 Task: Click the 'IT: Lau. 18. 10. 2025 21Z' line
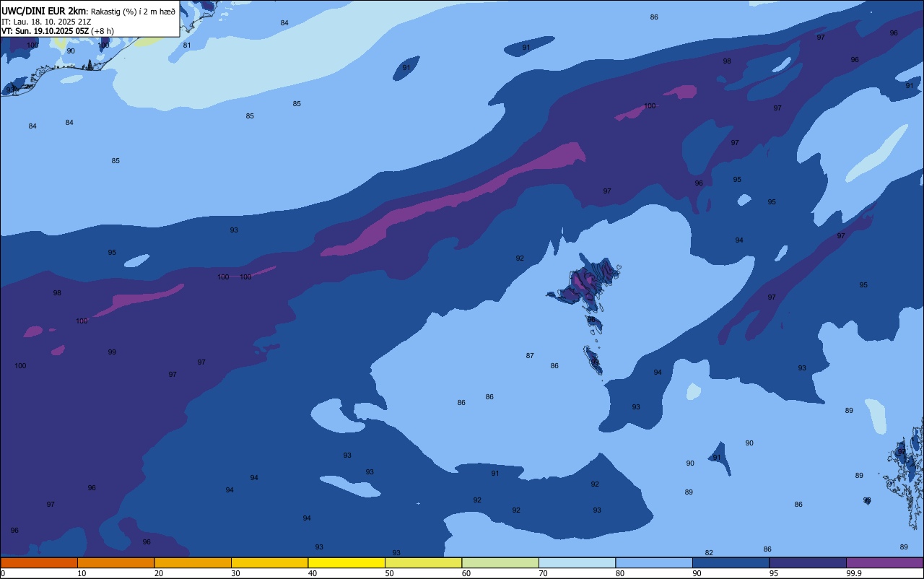pyautogui.click(x=46, y=21)
